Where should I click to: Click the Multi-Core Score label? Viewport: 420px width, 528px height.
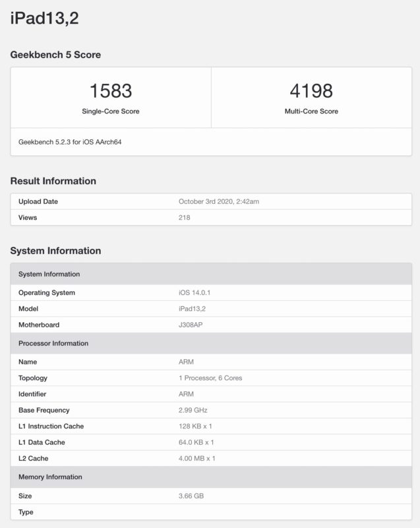[311, 111]
